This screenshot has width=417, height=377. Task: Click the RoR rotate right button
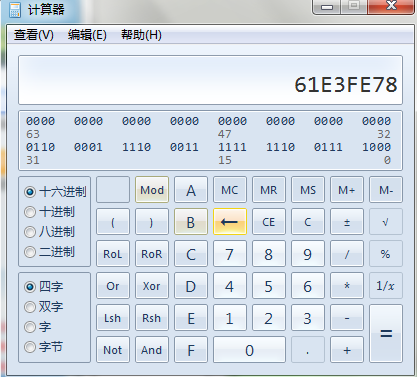point(152,254)
